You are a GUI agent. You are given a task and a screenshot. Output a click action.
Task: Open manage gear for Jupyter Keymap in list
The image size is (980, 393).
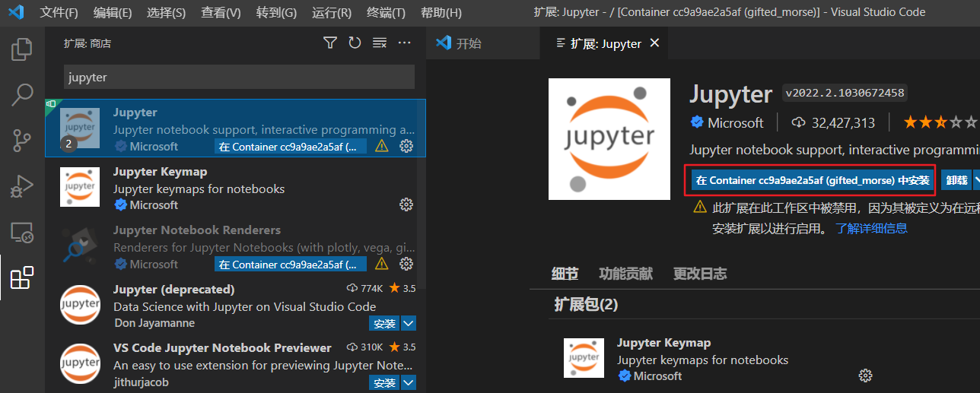tap(406, 204)
